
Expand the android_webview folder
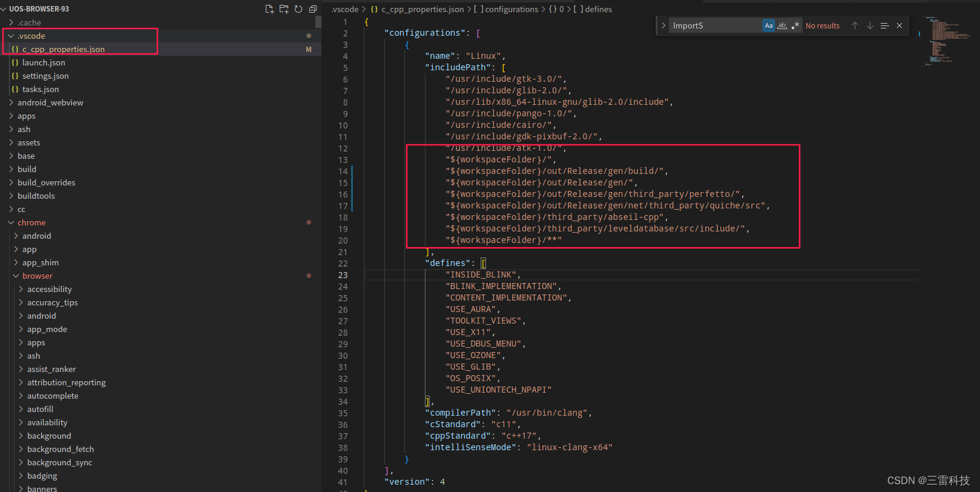[x=160, y=102]
